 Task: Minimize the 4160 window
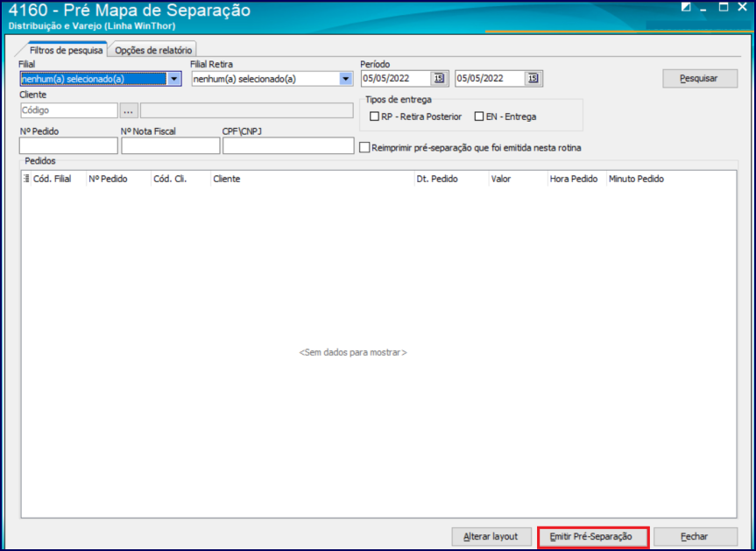pos(704,8)
